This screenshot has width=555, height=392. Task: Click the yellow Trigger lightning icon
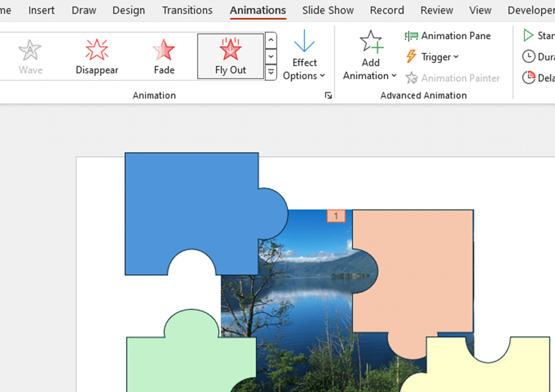(x=411, y=57)
